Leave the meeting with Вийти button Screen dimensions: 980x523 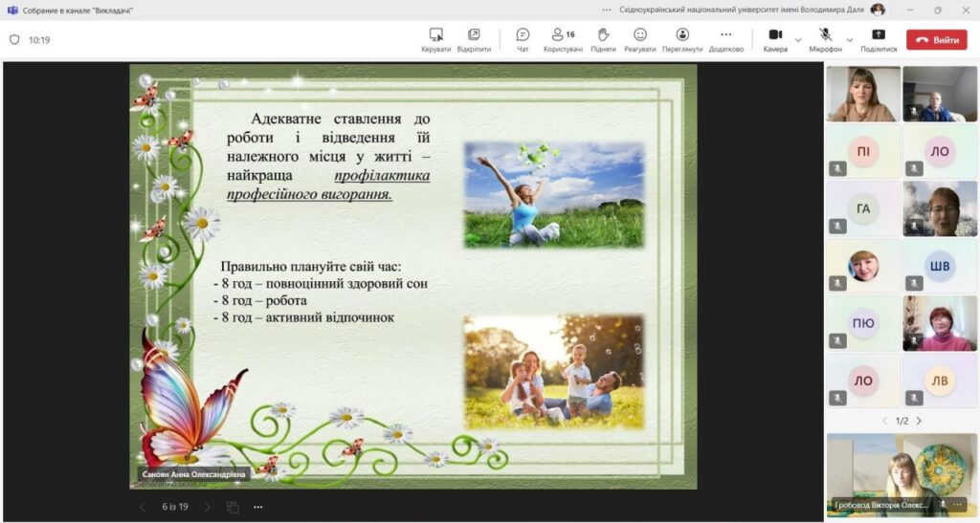[937, 40]
